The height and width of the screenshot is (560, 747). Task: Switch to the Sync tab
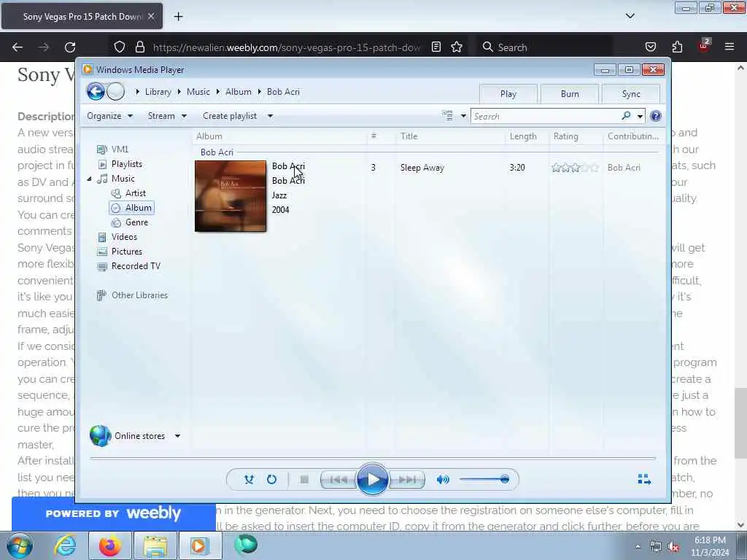point(631,94)
